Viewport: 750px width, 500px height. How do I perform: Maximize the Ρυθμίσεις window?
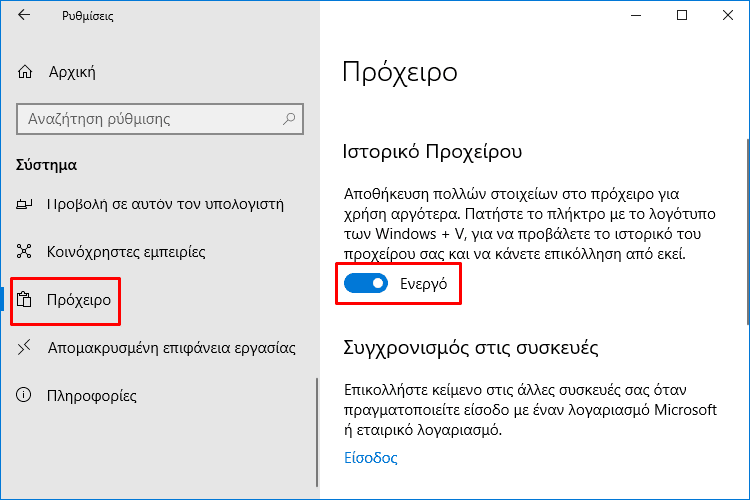682,15
